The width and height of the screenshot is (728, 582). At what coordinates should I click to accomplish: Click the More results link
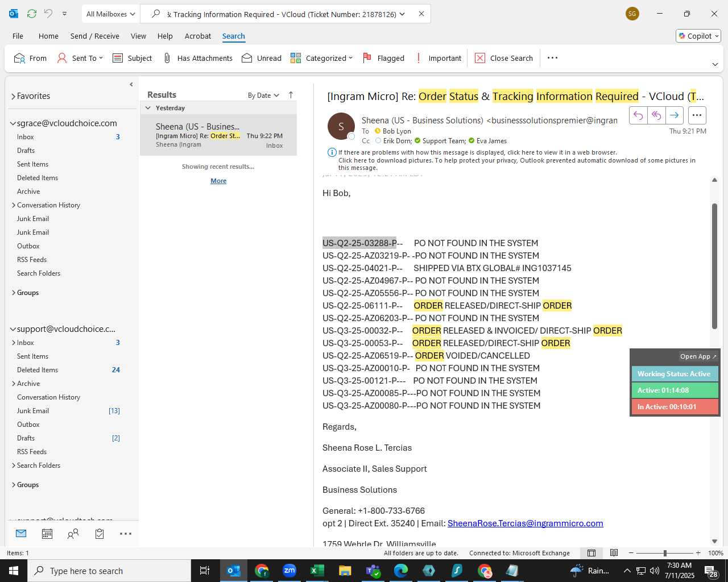point(218,181)
